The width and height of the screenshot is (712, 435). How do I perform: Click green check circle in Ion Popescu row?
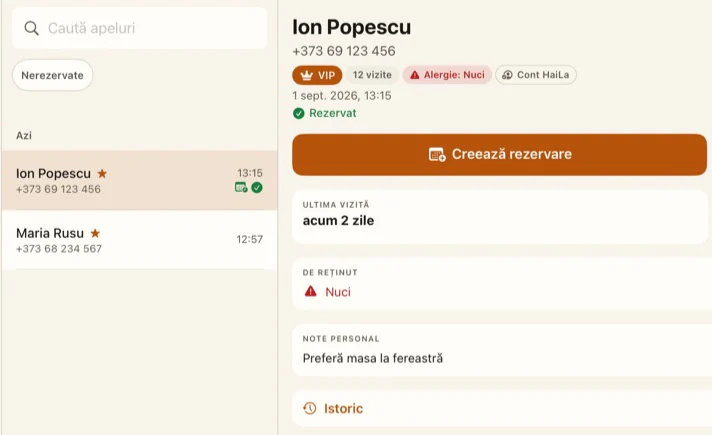(x=257, y=187)
